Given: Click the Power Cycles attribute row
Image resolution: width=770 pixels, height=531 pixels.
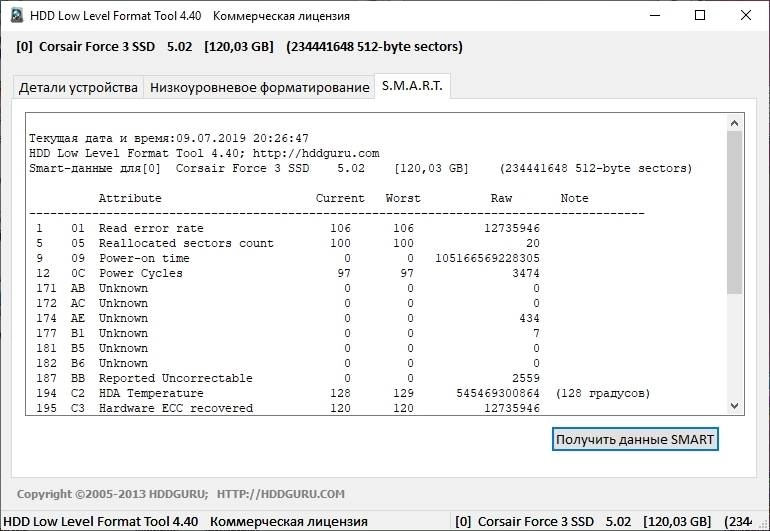Looking at the screenshot, I should [288, 274].
